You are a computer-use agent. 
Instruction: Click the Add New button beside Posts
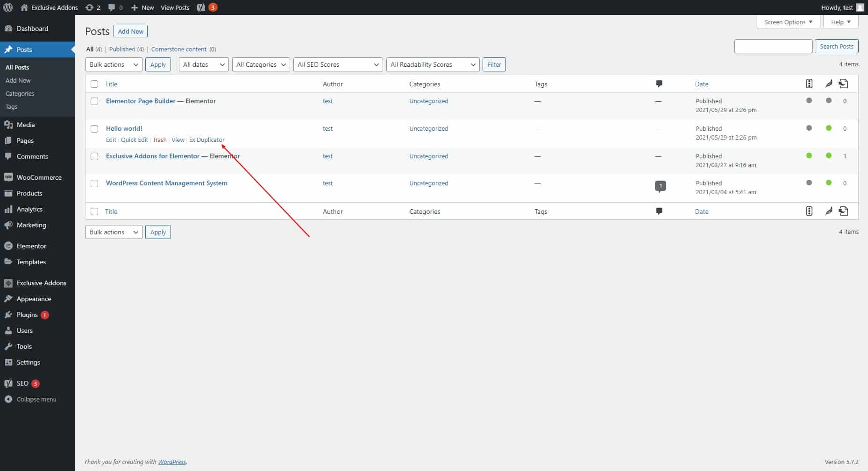click(x=131, y=31)
